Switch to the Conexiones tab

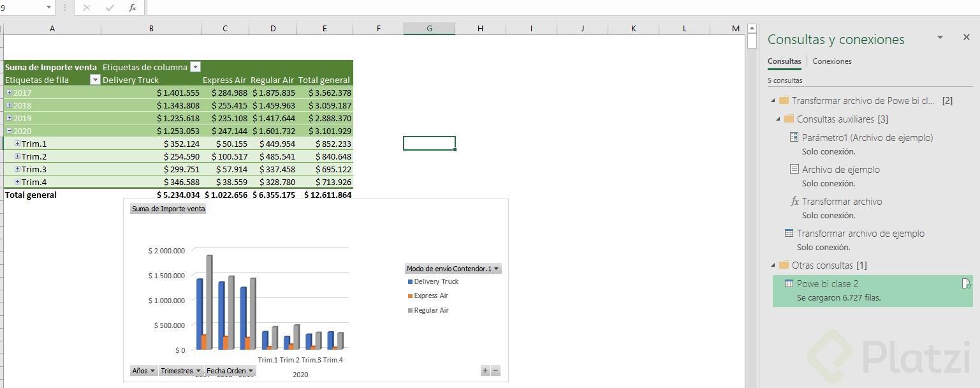tap(832, 61)
